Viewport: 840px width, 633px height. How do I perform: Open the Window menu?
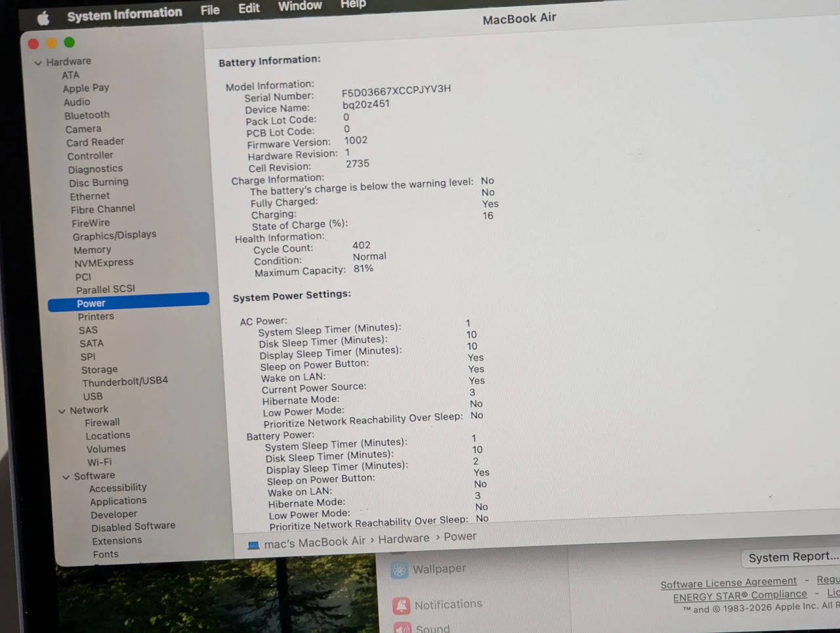[300, 6]
